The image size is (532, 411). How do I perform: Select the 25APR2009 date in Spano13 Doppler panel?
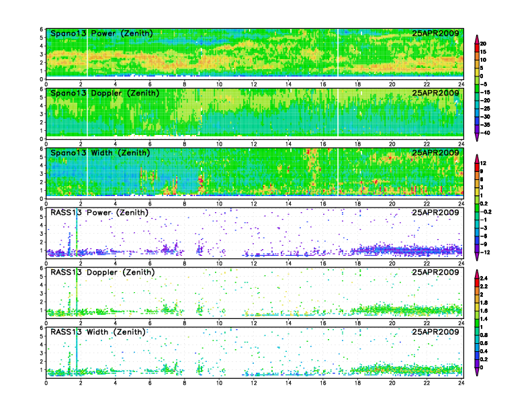(435, 93)
